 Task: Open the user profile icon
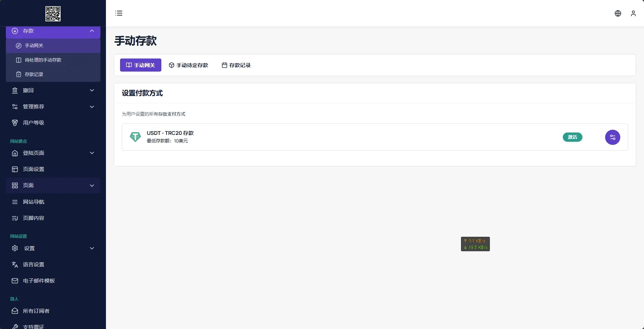633,13
